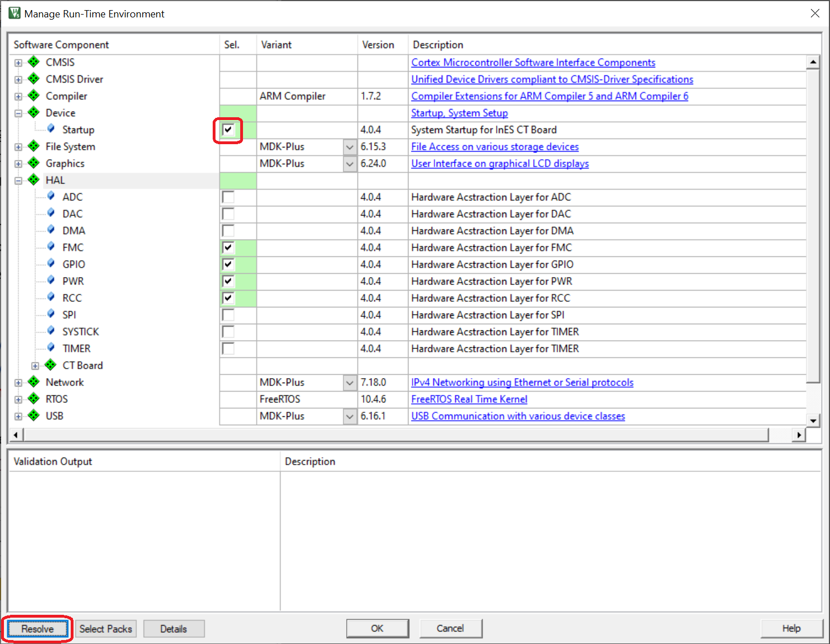Click the green diamond icon beside Network
This screenshot has width=830, height=644.
tap(34, 382)
